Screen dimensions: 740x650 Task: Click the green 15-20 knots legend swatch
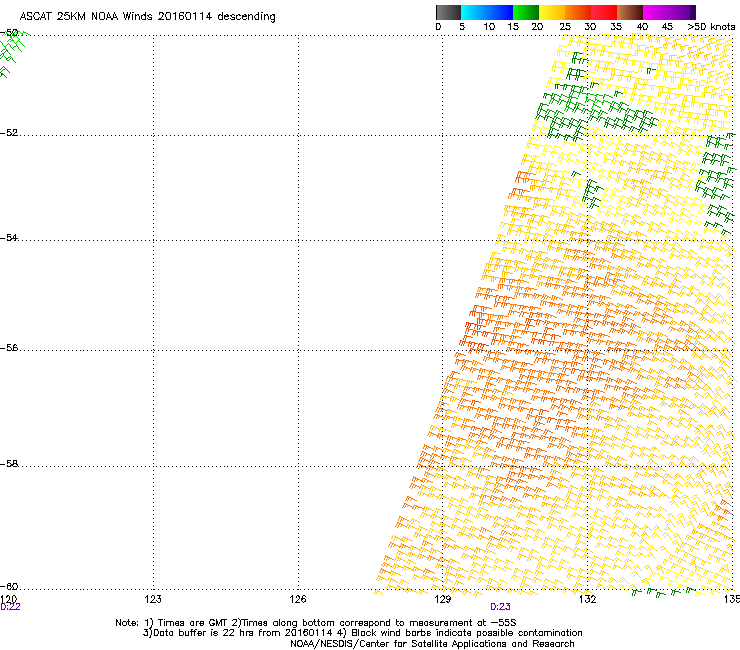(x=526, y=12)
